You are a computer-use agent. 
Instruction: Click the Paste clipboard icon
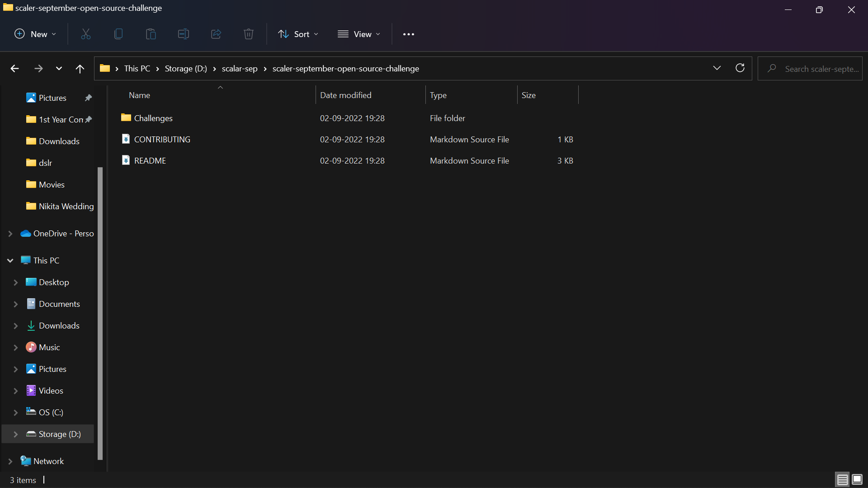pos(151,34)
